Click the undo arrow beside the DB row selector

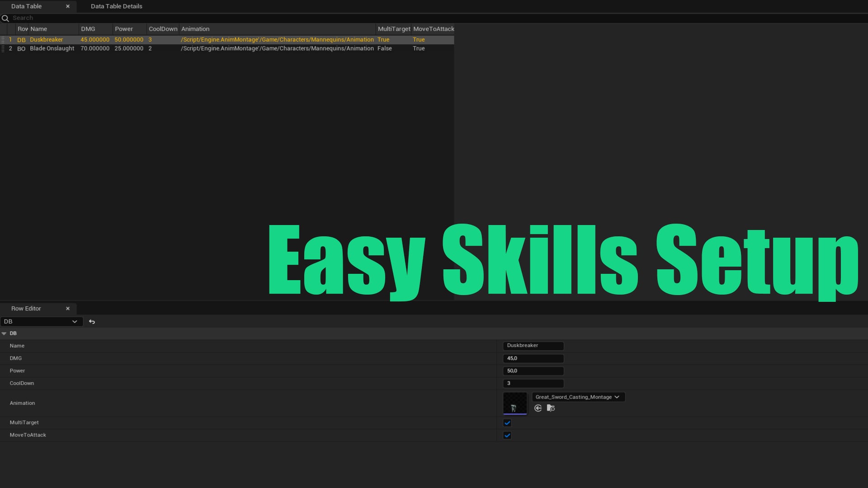click(x=92, y=321)
